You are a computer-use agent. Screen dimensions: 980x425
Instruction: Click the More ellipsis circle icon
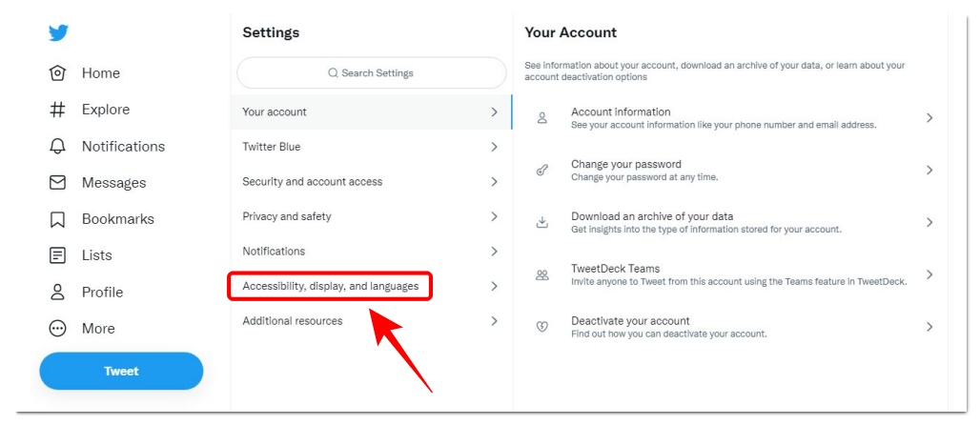pos(57,328)
